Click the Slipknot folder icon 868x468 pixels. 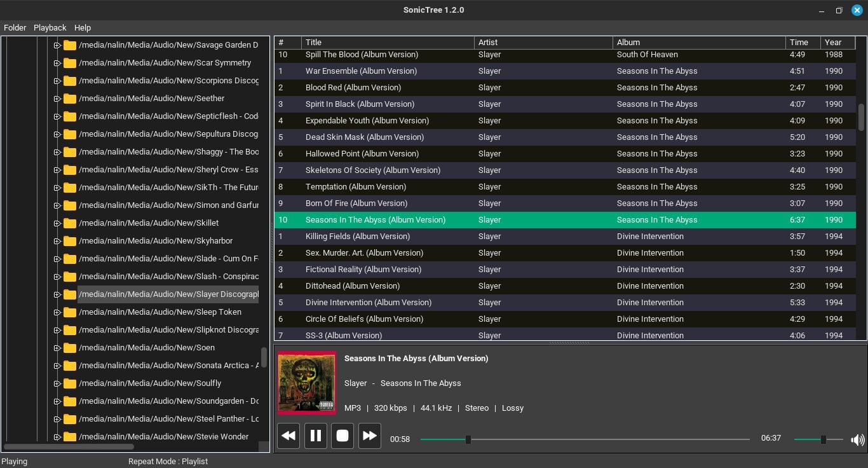(70, 330)
